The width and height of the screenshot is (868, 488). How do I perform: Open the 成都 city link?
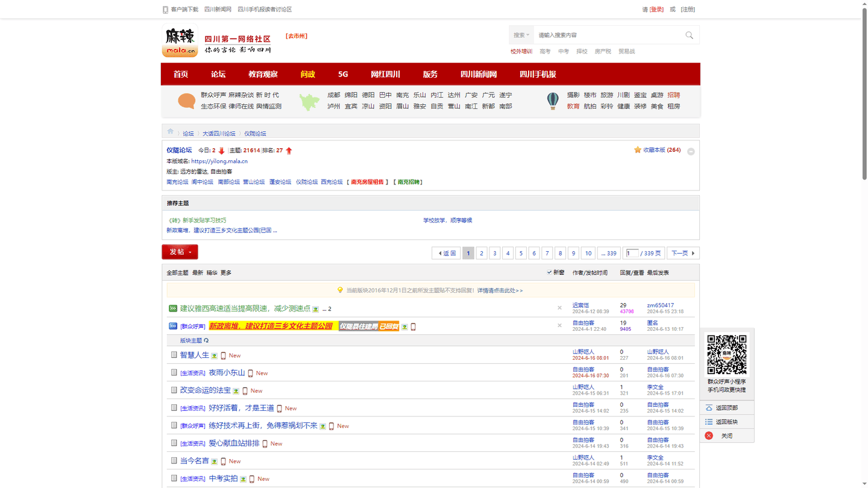point(333,95)
